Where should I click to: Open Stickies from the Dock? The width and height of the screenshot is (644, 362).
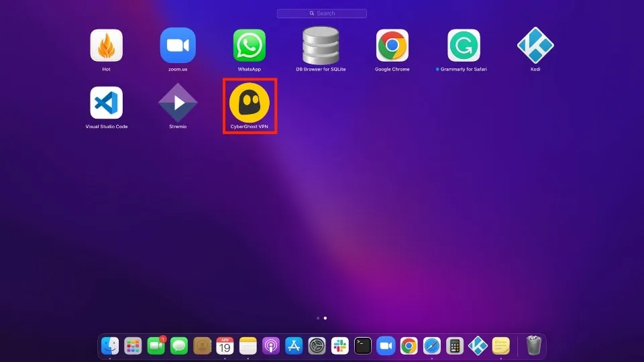pos(500,346)
